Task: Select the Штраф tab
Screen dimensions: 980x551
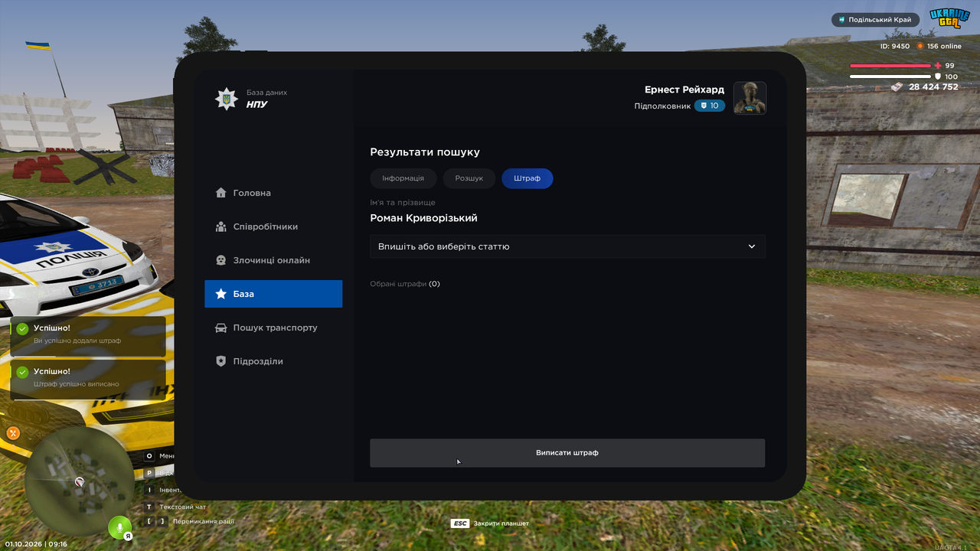Action: (x=527, y=178)
